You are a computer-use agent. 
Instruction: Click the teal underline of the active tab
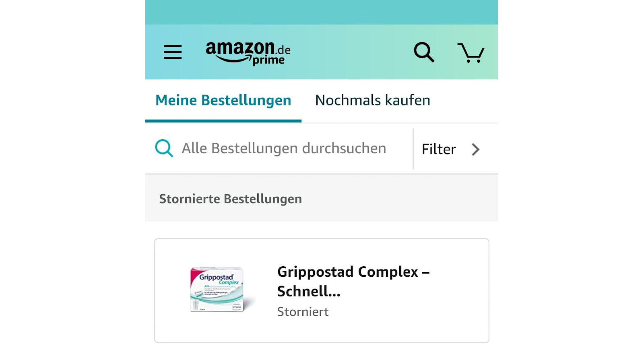click(x=223, y=121)
